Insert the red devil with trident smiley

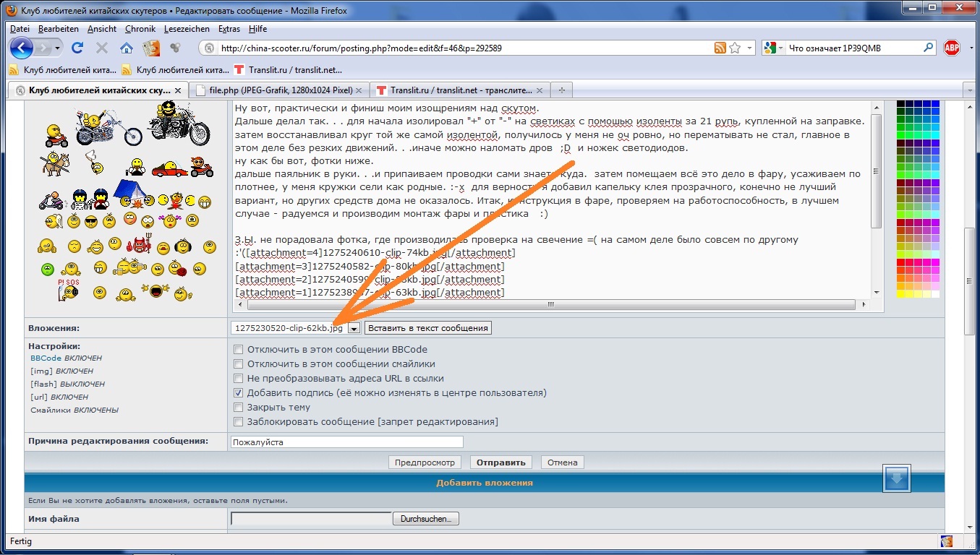point(138,246)
